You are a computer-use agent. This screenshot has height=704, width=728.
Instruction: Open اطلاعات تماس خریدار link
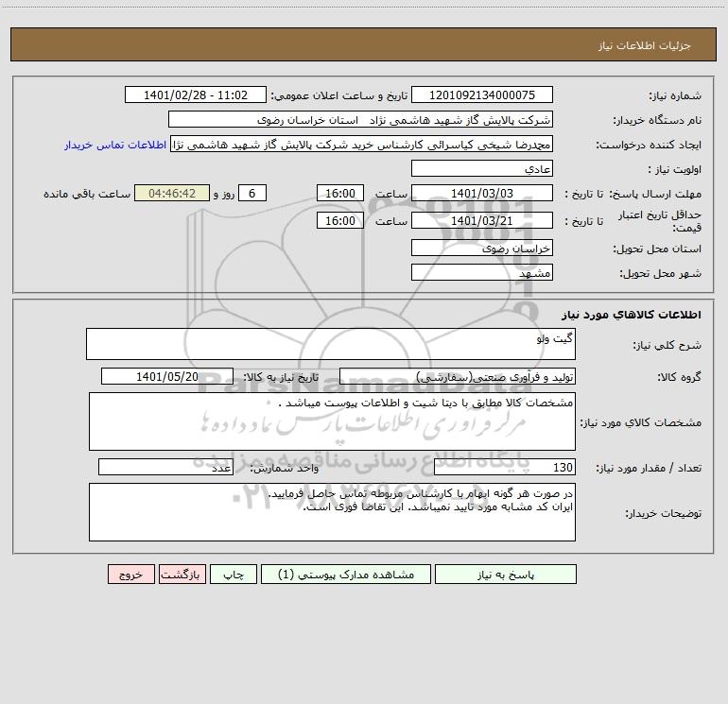click(115, 145)
